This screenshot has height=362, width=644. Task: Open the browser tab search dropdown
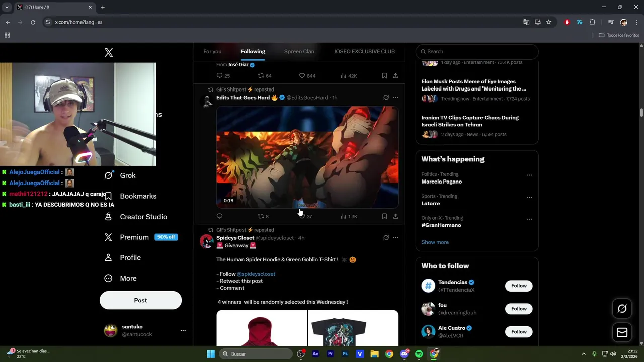tap(7, 7)
